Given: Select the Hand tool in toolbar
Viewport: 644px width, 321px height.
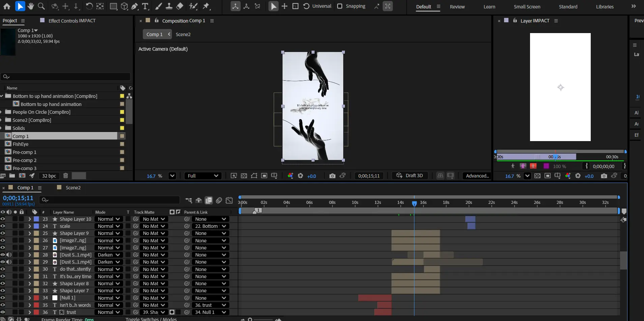Looking at the screenshot, I should (x=31, y=6).
